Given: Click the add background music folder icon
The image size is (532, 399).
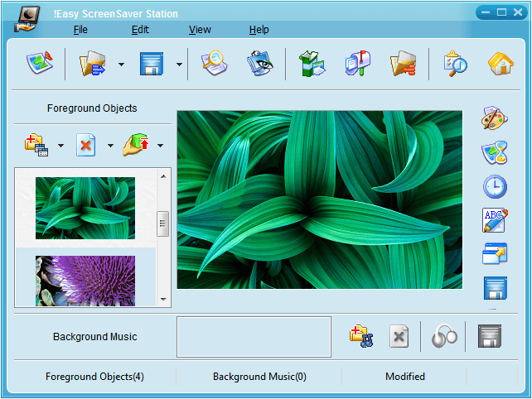Looking at the screenshot, I should click(x=361, y=336).
